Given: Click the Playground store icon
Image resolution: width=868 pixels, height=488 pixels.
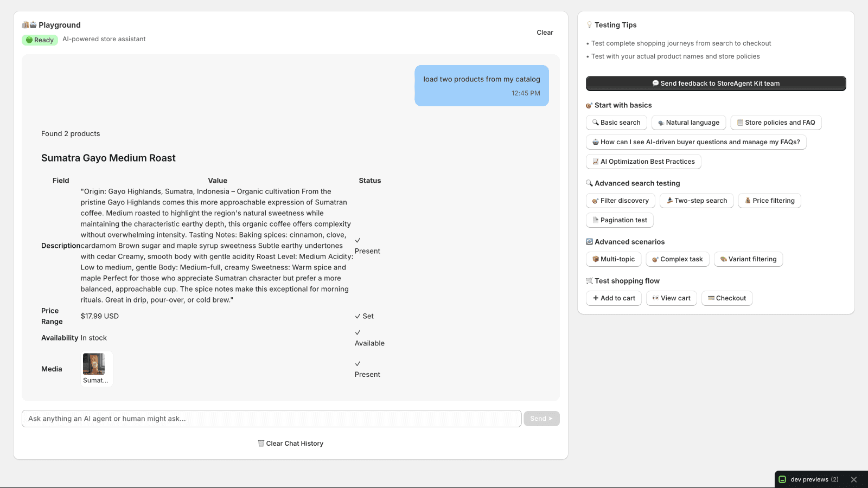Looking at the screenshot, I should pyautogui.click(x=29, y=25).
